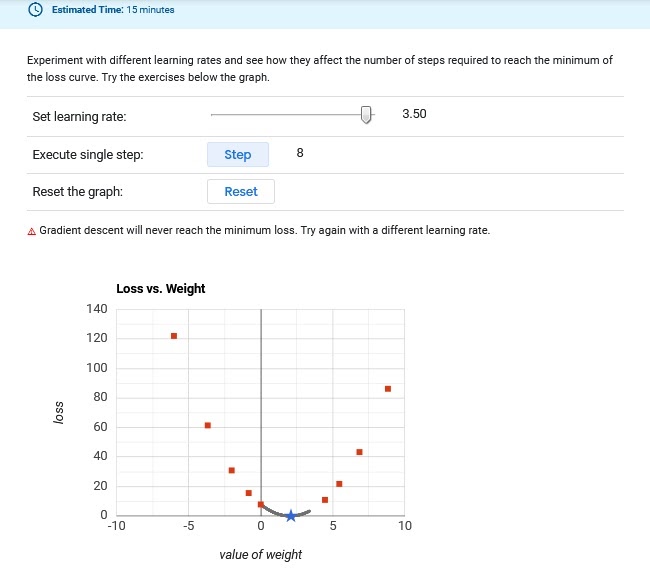This screenshot has height=582, width=650.
Task: Click the Loss vs. Weight chart title
Action: coord(161,289)
